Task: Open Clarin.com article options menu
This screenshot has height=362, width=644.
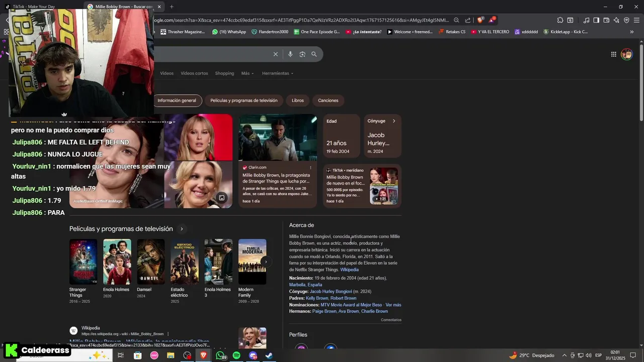Action: click(310, 167)
